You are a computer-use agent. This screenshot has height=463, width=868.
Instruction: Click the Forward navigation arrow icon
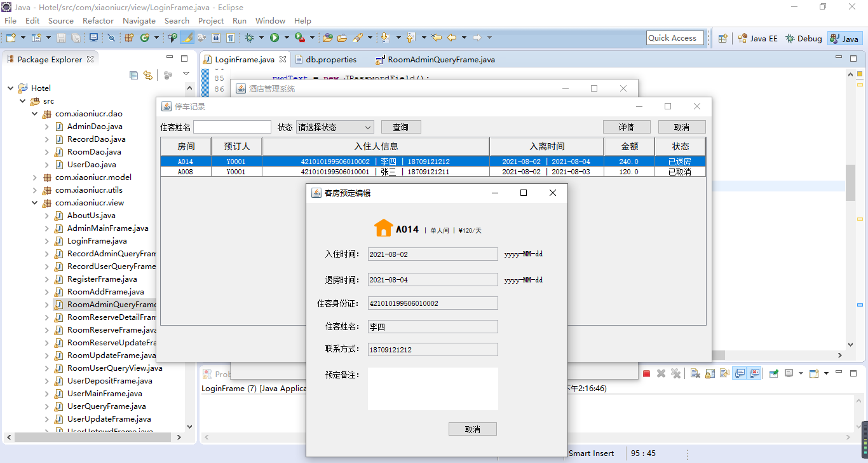pyautogui.click(x=477, y=38)
